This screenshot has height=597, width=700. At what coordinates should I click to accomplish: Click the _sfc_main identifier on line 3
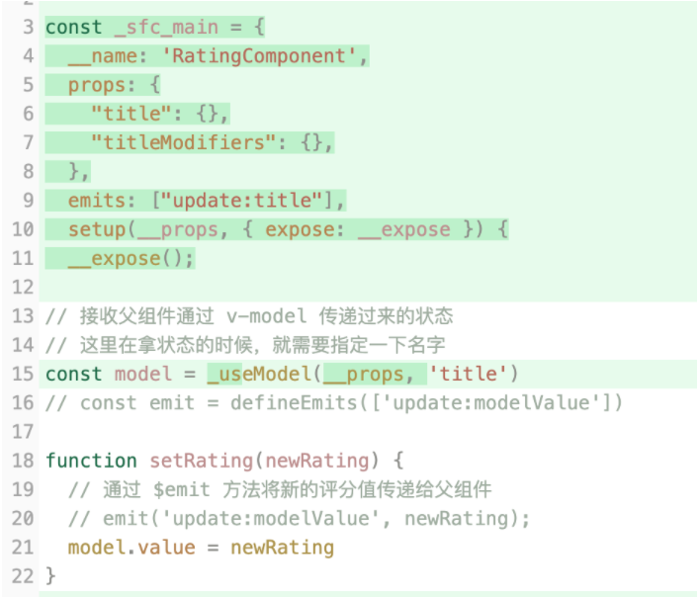point(166,28)
